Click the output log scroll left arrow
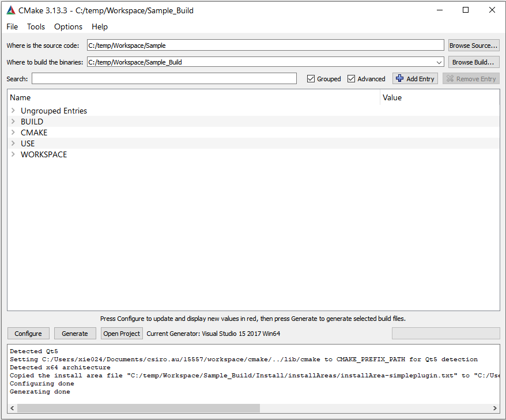The width and height of the screenshot is (506, 420). pyautogui.click(x=12, y=408)
